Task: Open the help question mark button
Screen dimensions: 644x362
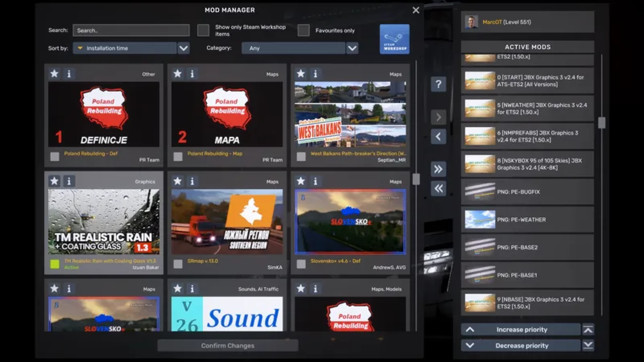Action: point(438,84)
